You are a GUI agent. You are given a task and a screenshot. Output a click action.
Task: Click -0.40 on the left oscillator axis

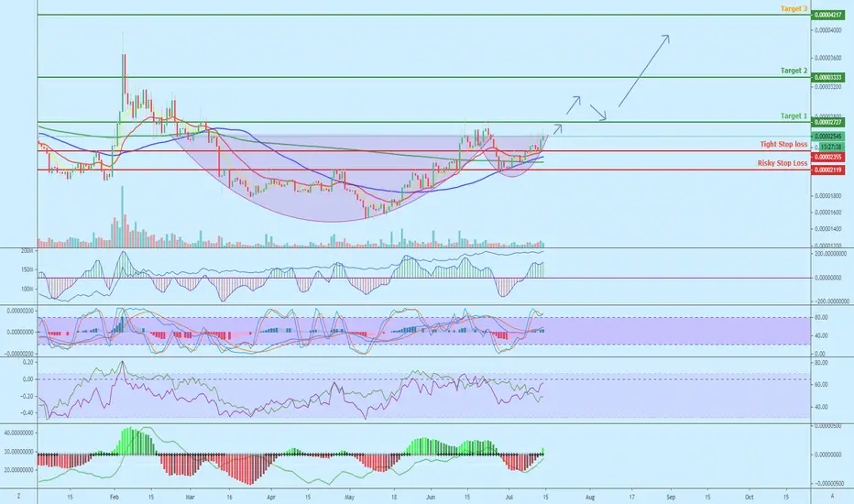[27, 413]
